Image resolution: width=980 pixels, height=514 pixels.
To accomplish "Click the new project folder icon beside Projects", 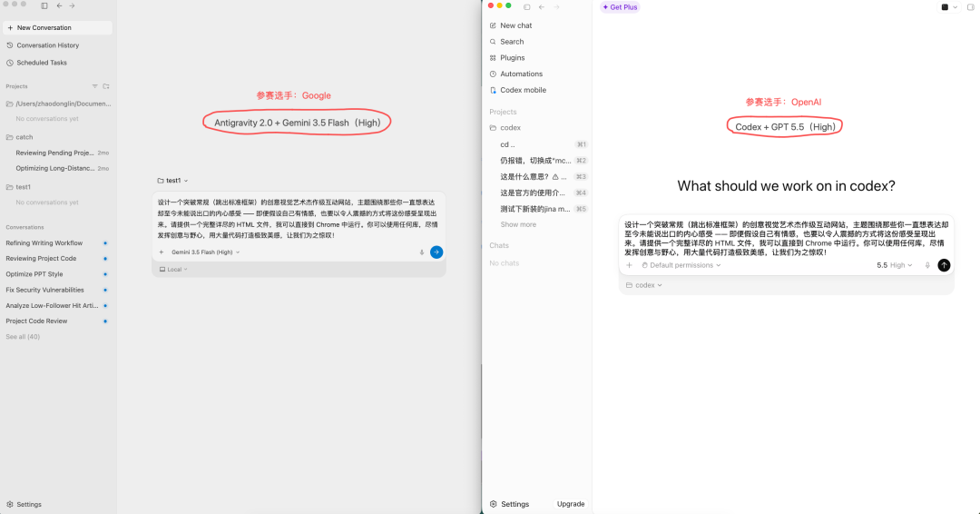I will 106,86.
